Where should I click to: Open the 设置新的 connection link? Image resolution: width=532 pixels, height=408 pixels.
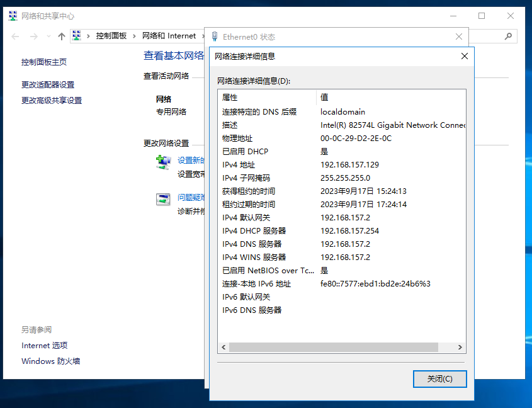pos(191,160)
